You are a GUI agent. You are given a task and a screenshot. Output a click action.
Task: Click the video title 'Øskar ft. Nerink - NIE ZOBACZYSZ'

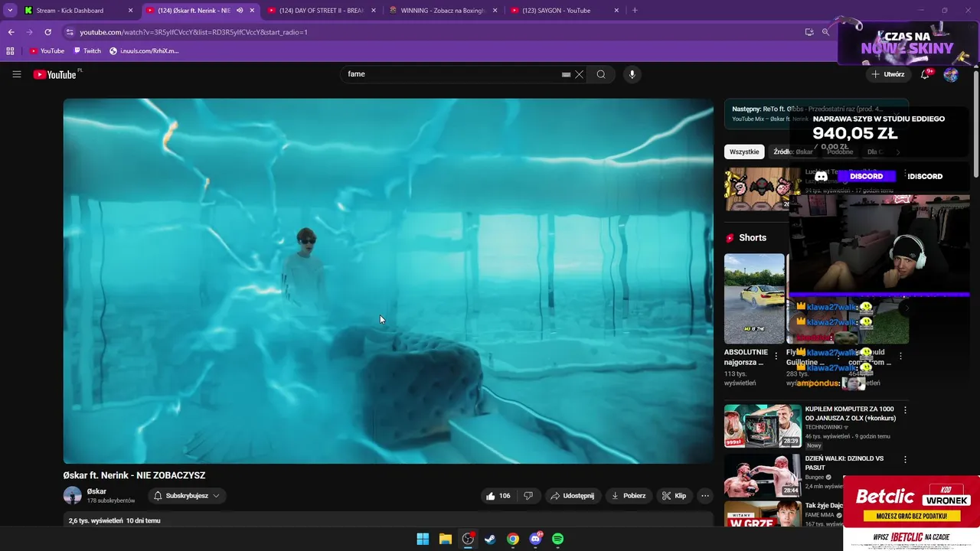[134, 475]
